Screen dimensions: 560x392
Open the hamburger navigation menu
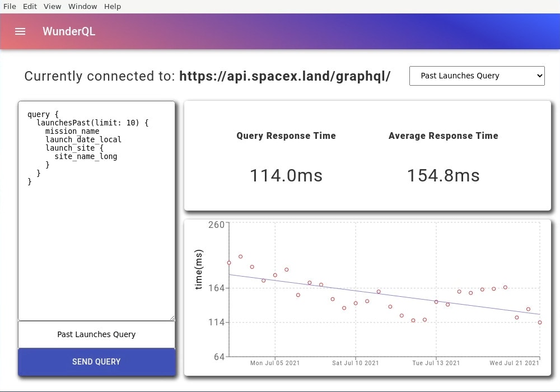pyautogui.click(x=20, y=31)
